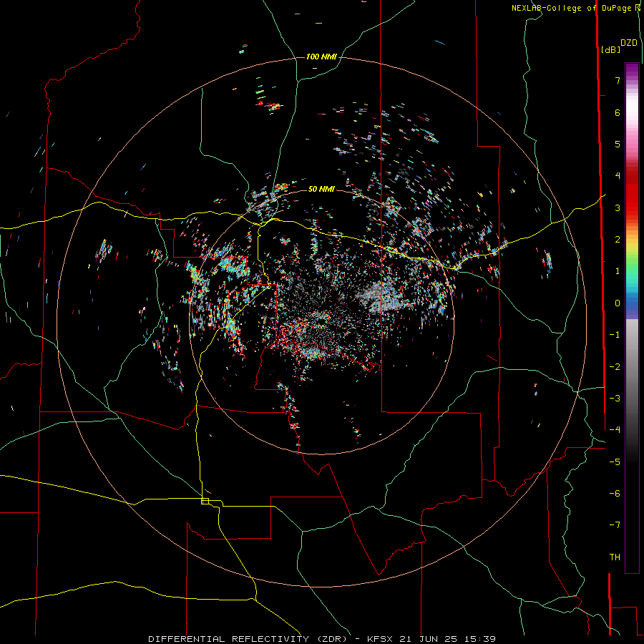Click the 4 value on the color scale
Viewport: 644px width, 644px height.
pyautogui.click(x=618, y=176)
